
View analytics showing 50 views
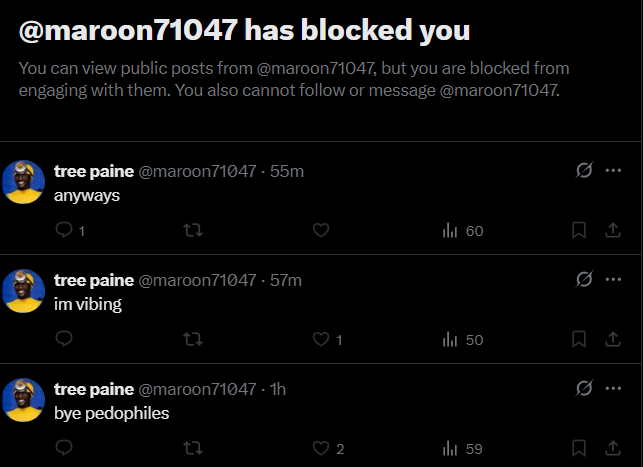463,340
